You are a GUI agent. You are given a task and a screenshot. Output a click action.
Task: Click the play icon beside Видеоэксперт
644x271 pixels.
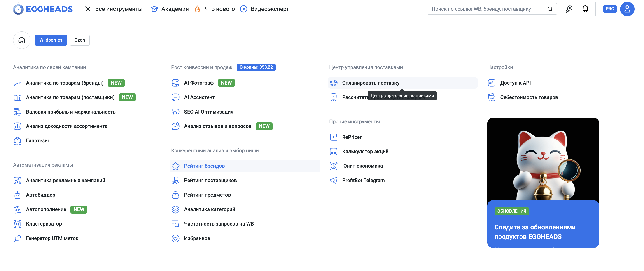tap(243, 9)
